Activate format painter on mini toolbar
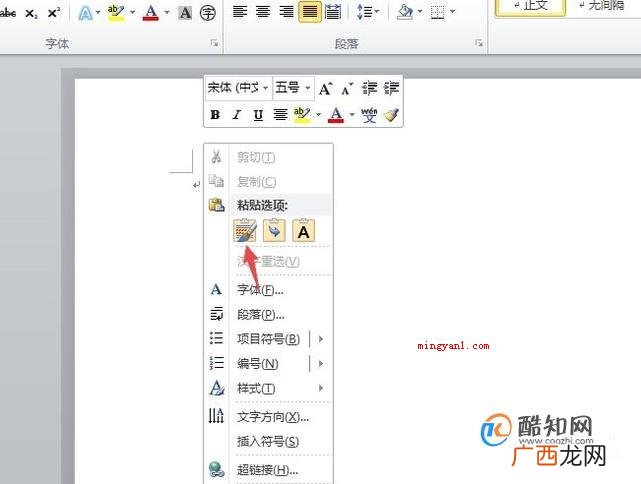Image resolution: width=641 pixels, height=484 pixels. pyautogui.click(x=392, y=115)
